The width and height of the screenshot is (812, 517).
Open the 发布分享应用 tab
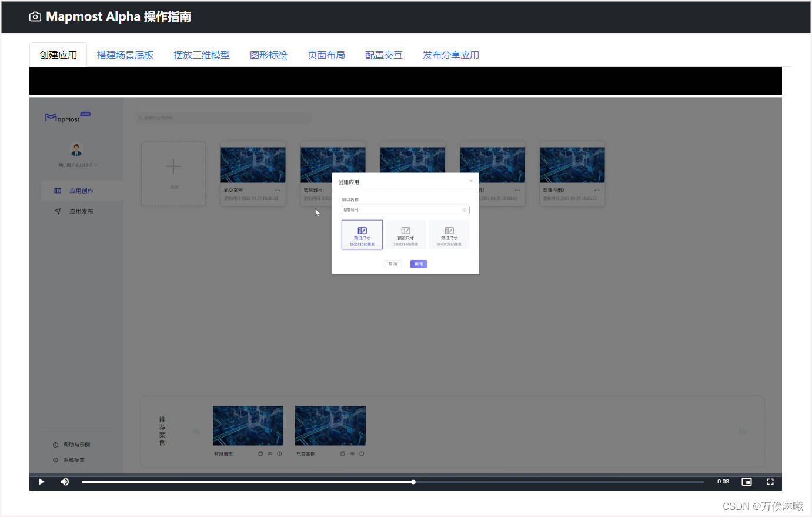(x=451, y=55)
